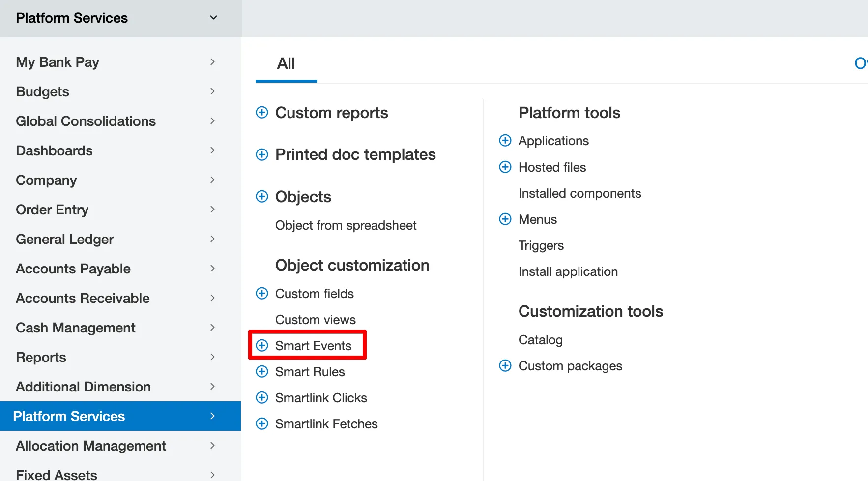Open the Objects link
The height and width of the screenshot is (481, 868).
(x=303, y=197)
